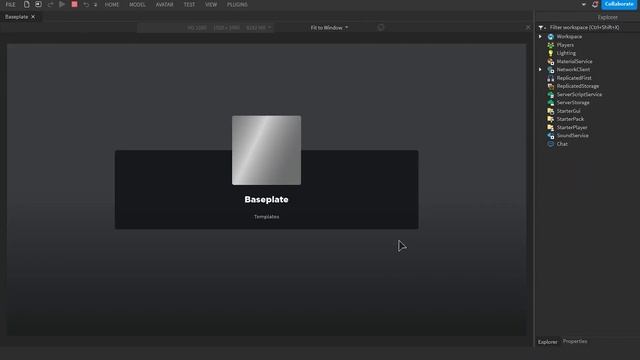Viewport: 640px width, 360px height.
Task: Switch to the HOME ribbon tab
Action: click(x=112, y=4)
